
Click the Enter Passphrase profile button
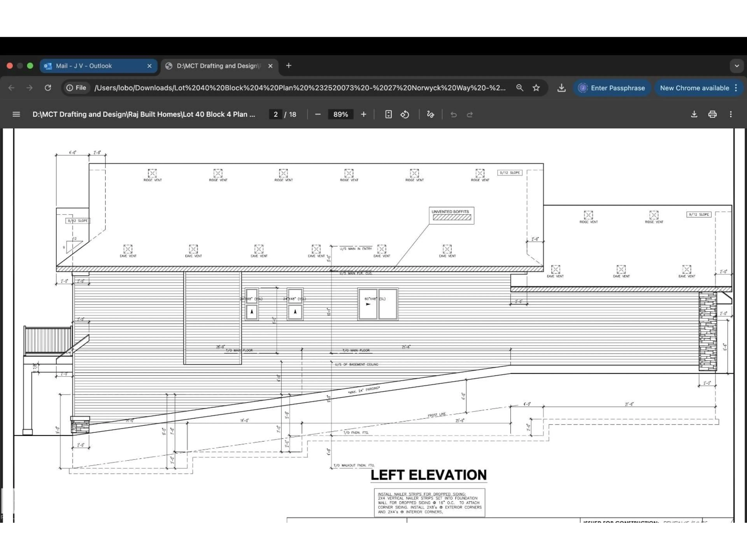click(x=612, y=88)
